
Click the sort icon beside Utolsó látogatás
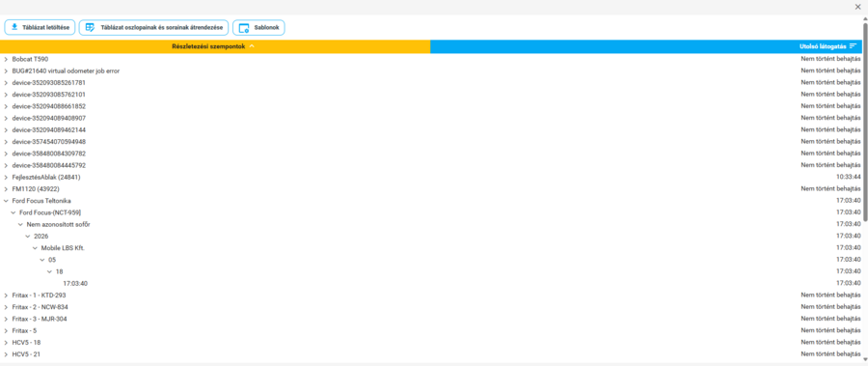tap(854, 46)
